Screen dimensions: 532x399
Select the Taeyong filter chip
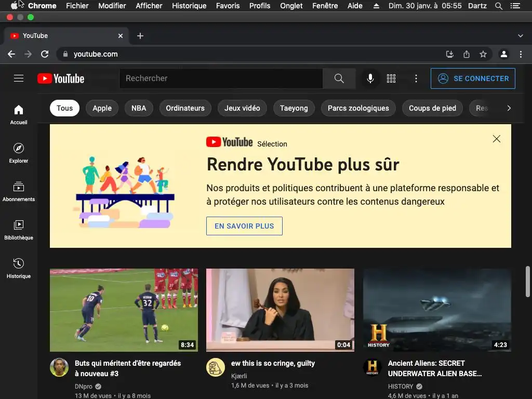click(x=294, y=108)
